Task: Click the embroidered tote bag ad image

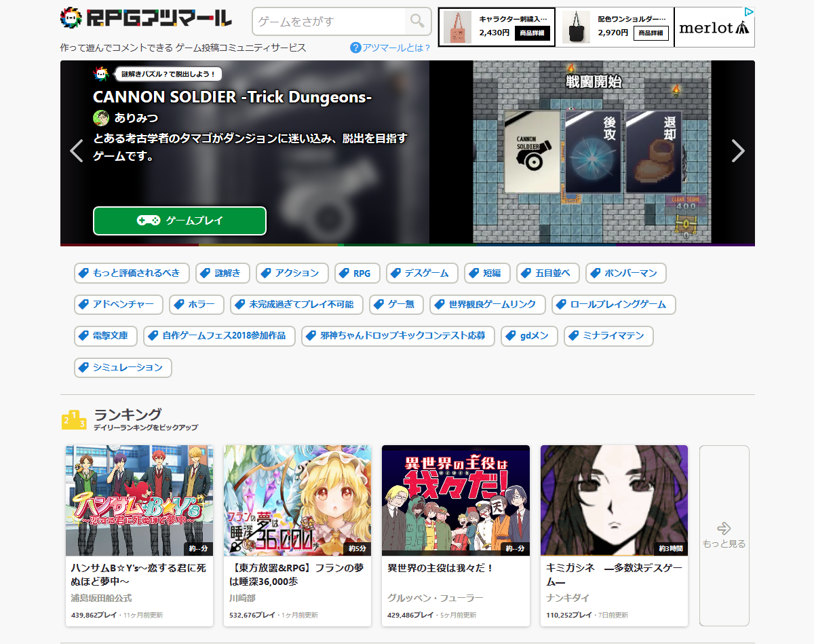Action: coord(458,27)
